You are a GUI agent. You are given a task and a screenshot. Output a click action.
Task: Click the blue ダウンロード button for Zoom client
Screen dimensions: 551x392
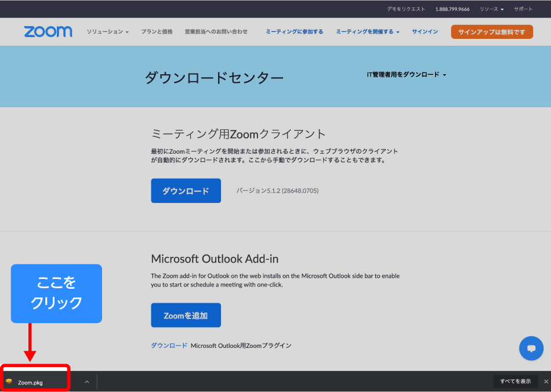pos(186,191)
